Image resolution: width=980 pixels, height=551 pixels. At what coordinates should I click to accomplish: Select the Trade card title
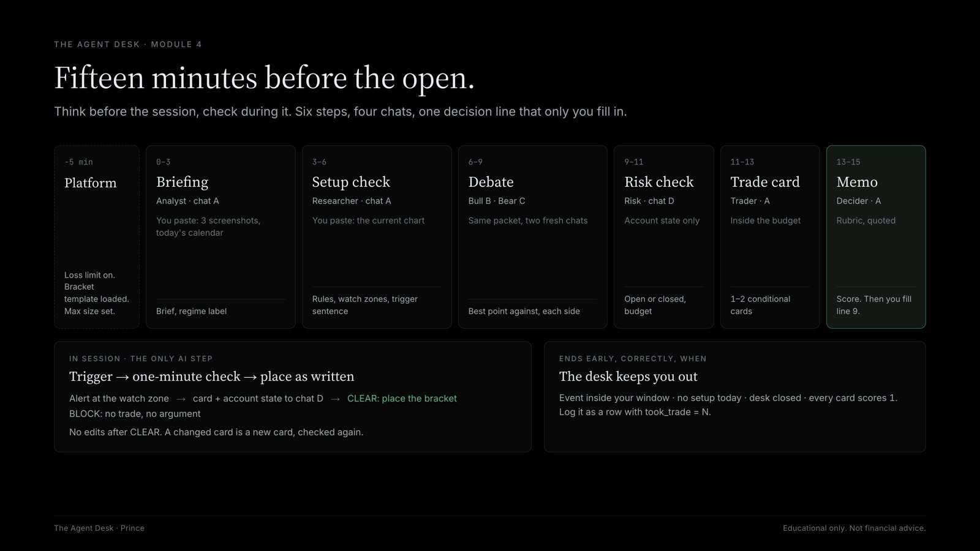click(x=765, y=182)
